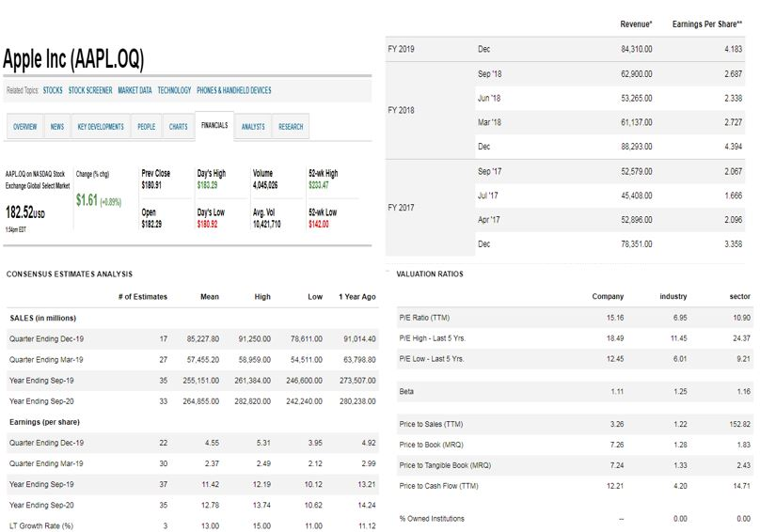
Task: Click the $1.61 price change value
Action: [x=87, y=199]
